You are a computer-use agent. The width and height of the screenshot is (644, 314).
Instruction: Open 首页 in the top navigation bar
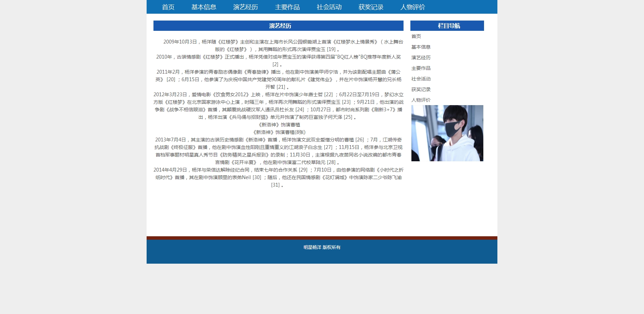(168, 7)
